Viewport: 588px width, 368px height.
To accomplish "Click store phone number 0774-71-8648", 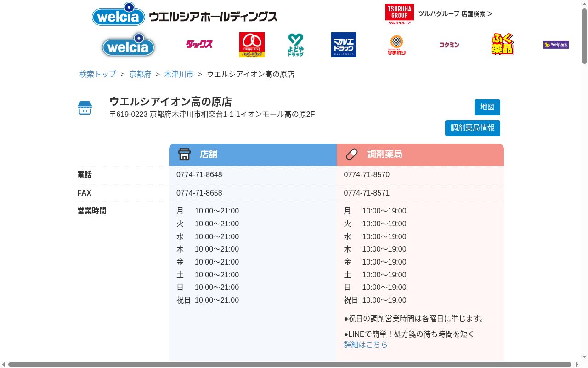I will [x=199, y=175].
